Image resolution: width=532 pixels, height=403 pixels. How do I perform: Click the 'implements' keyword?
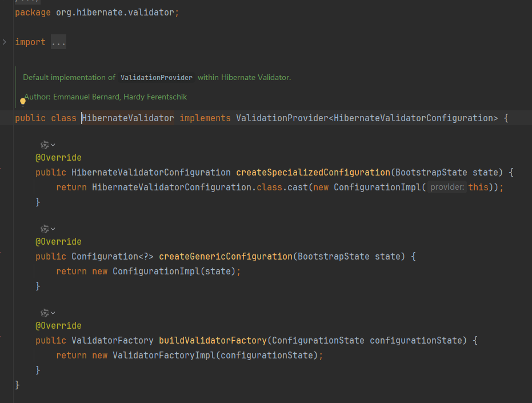point(205,118)
